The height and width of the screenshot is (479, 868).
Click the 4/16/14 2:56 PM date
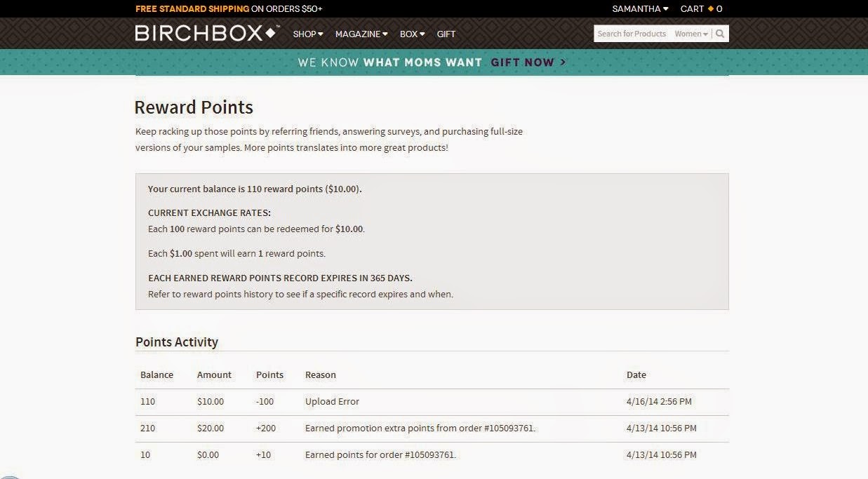coord(659,401)
